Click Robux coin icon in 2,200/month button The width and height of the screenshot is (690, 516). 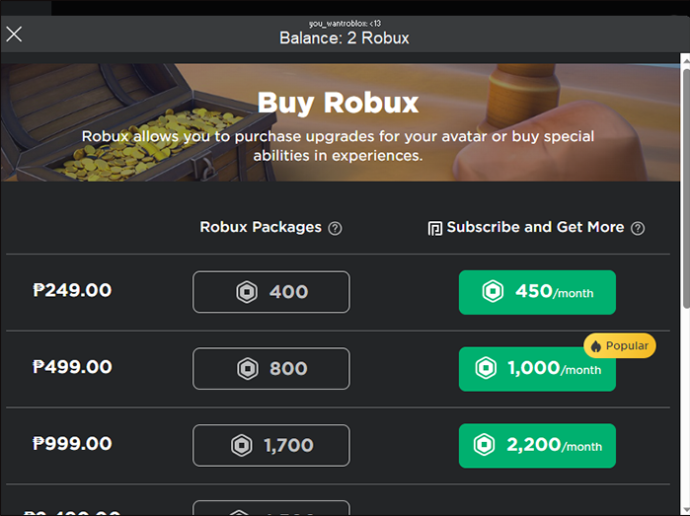pyautogui.click(x=484, y=444)
